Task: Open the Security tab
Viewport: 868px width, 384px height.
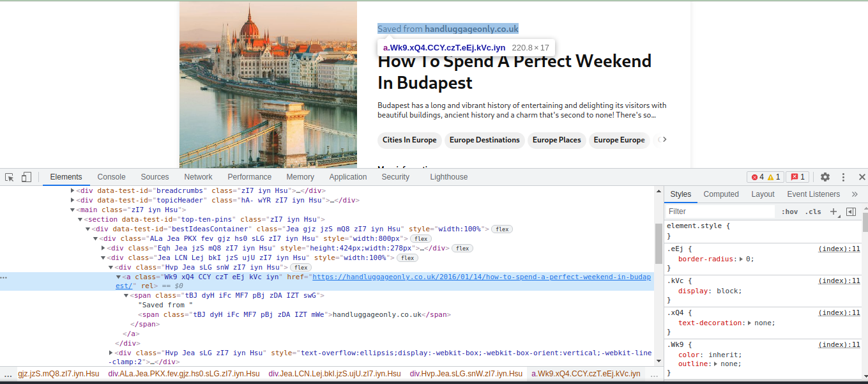Action: (395, 177)
